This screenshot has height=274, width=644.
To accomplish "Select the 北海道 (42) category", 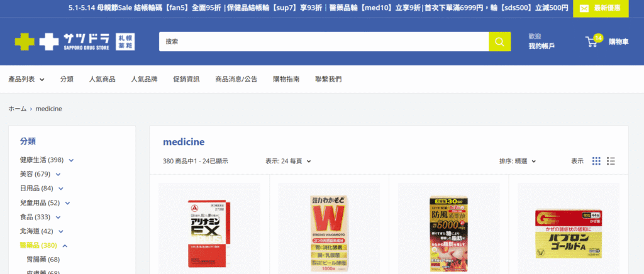I will (x=36, y=231).
